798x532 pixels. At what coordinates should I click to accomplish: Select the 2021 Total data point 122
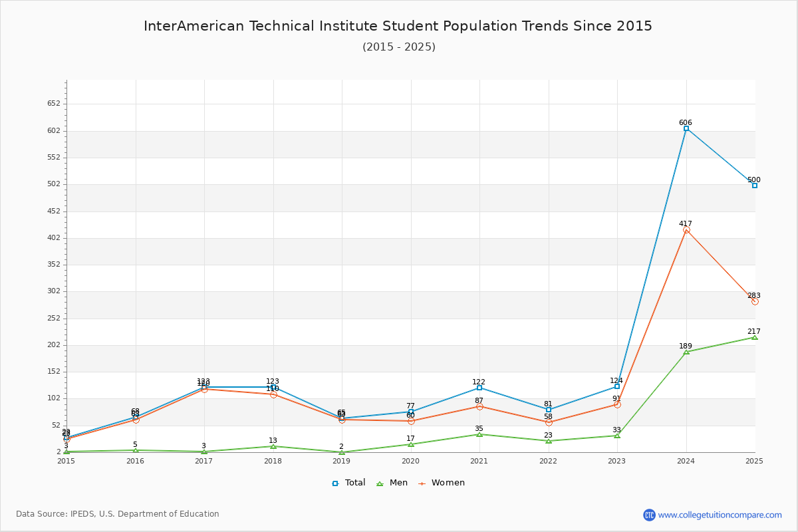click(x=479, y=388)
